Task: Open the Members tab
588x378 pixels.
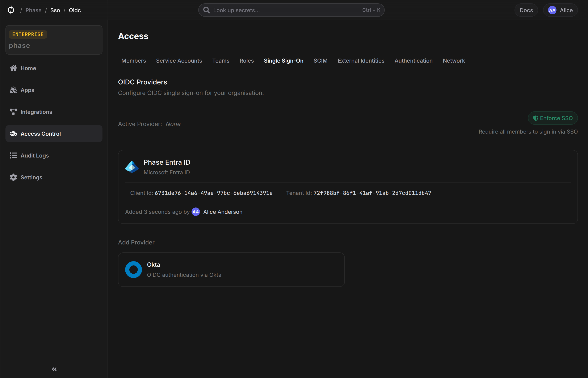Action: [x=134, y=61]
